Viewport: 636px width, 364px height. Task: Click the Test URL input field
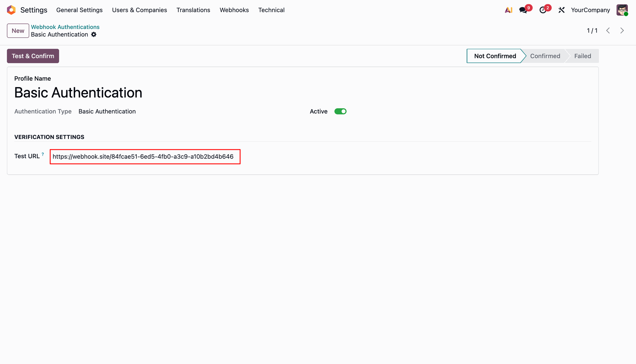point(145,157)
